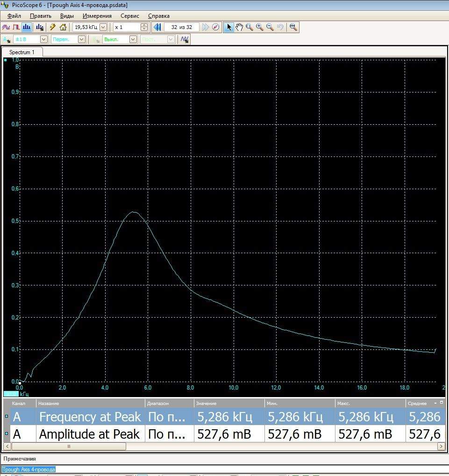
Task: Switch to scope mode waveform icon
Action: click(6, 27)
